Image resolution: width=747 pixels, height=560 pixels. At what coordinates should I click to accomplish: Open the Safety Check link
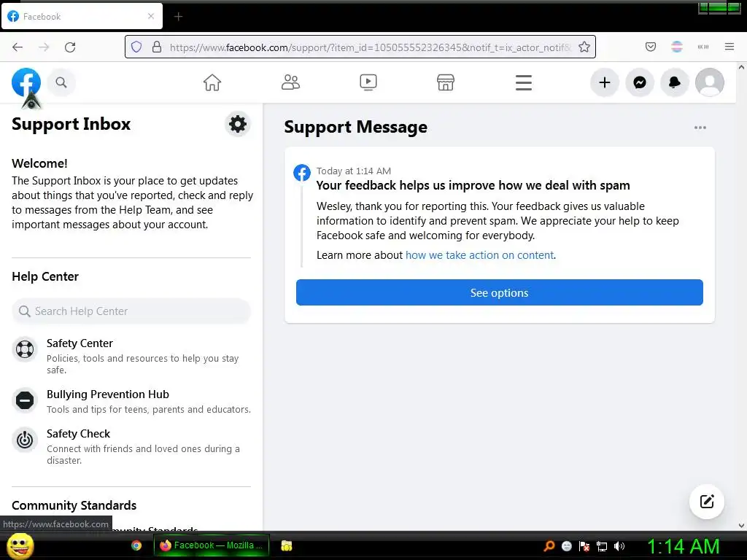78,434
